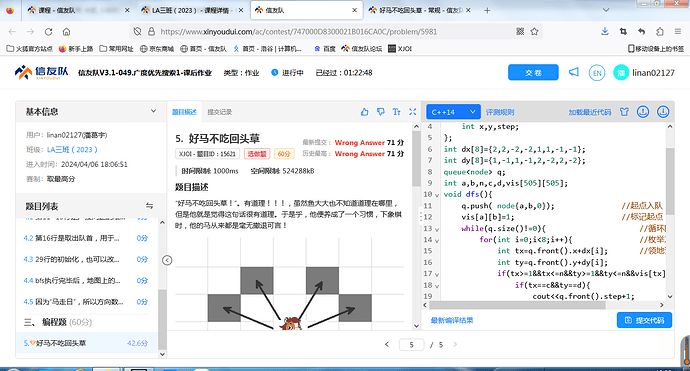Click the 交卷 submit paper button
Viewport: 690px width, 371px height.
point(533,73)
